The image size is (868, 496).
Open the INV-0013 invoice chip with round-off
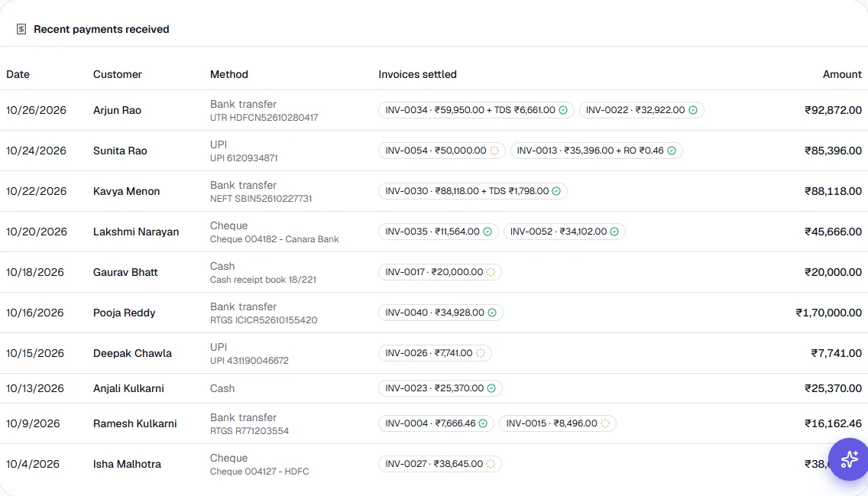pos(596,151)
